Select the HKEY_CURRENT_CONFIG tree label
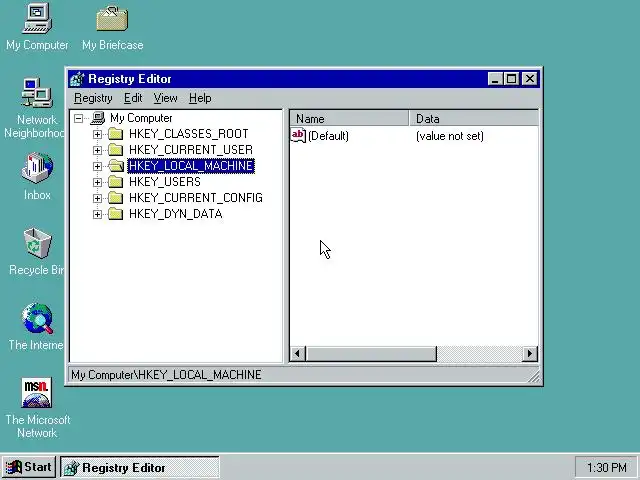This screenshot has height=480, width=640. [x=196, y=198]
